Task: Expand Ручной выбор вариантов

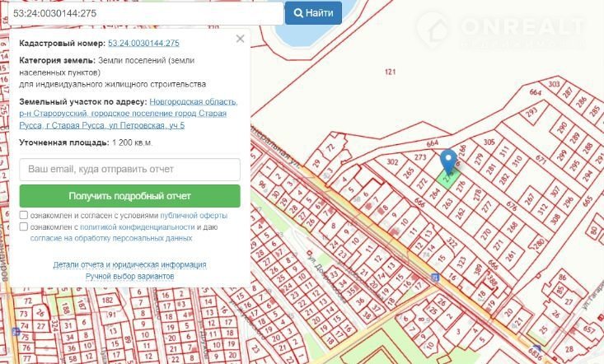Action: click(129, 277)
